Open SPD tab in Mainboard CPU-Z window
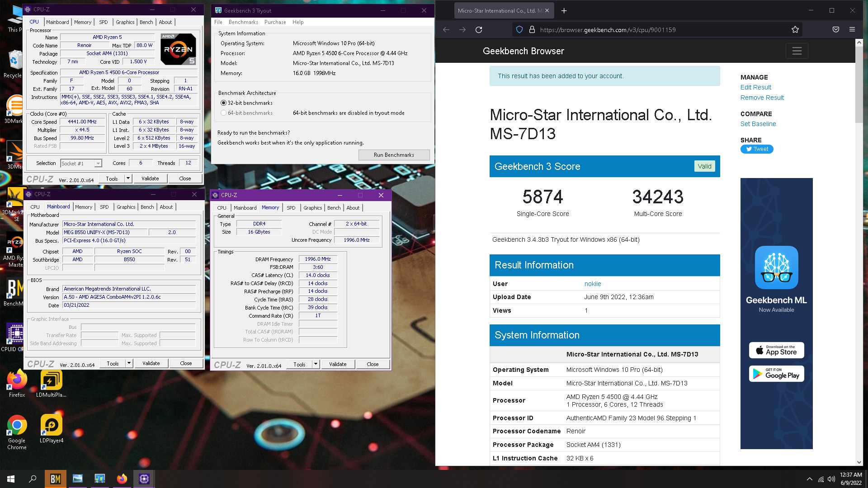868x488 pixels. [104, 207]
